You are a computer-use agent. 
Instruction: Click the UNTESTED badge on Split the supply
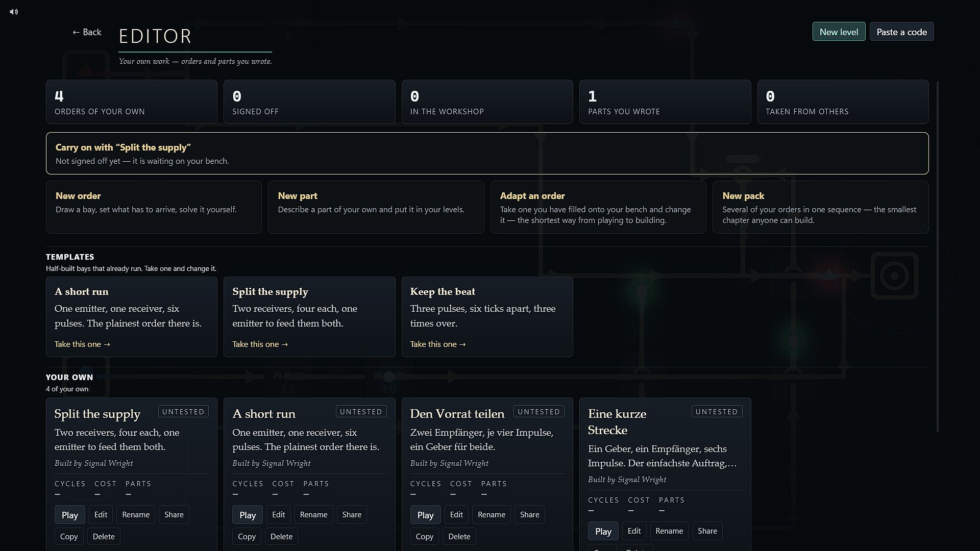(x=183, y=412)
